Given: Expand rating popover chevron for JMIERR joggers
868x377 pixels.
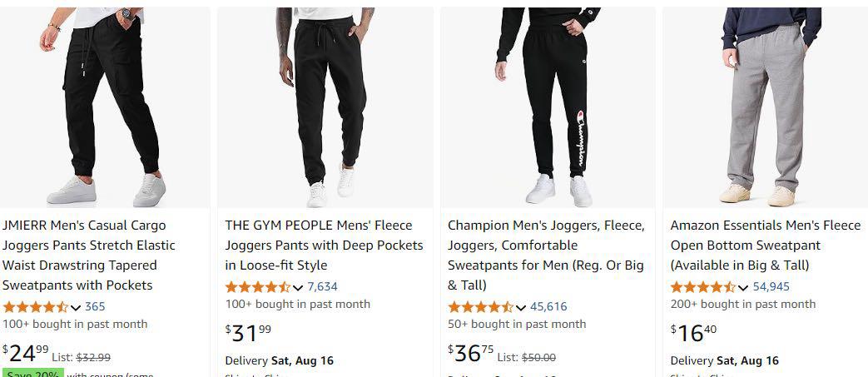Looking at the screenshot, I should coord(76,307).
